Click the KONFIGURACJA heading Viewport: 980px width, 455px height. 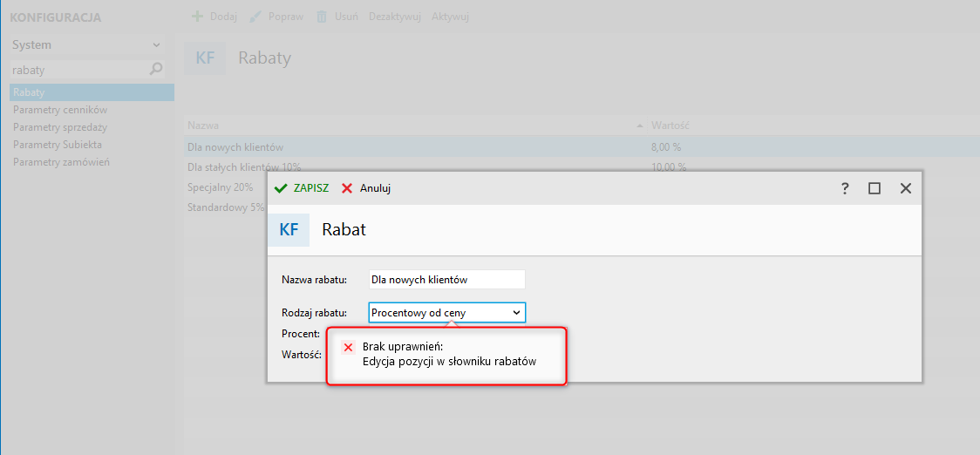click(x=56, y=17)
